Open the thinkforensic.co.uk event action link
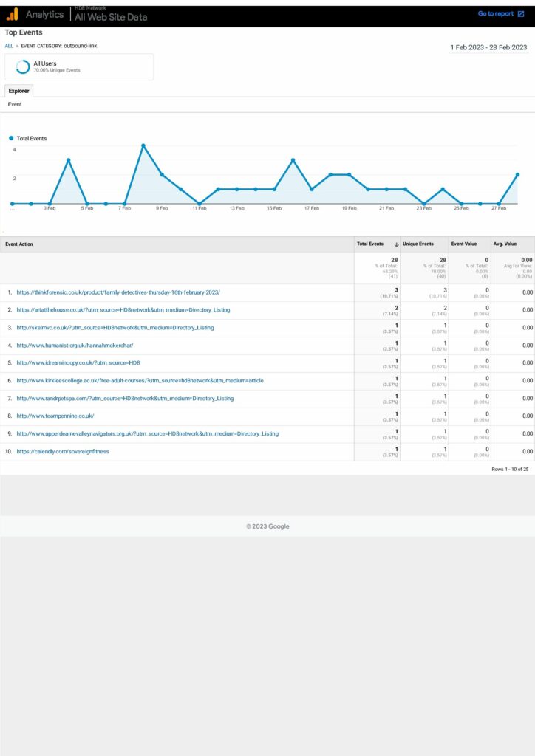 (x=118, y=292)
